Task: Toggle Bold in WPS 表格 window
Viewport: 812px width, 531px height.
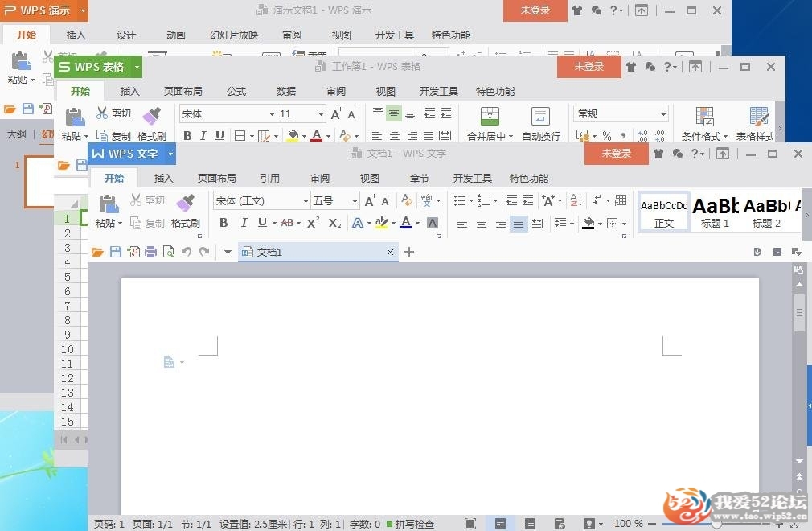Action: (187, 136)
